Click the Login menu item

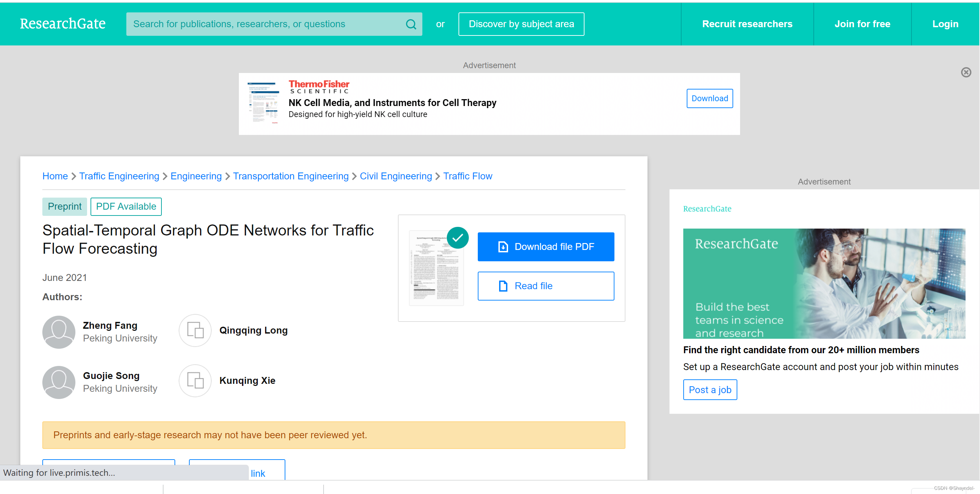click(x=945, y=24)
